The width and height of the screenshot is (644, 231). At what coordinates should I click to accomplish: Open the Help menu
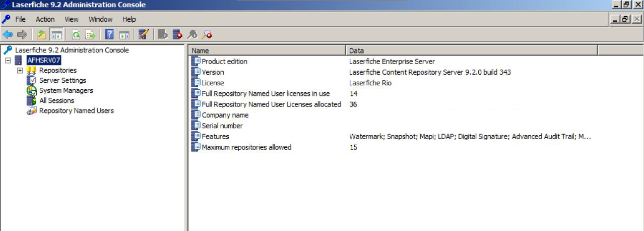pyautogui.click(x=129, y=19)
